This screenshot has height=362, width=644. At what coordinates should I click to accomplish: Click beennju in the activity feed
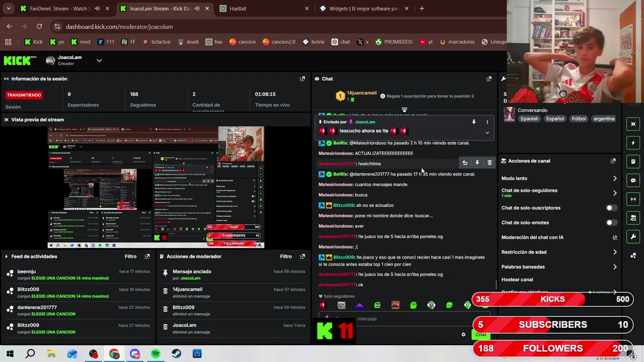pyautogui.click(x=27, y=271)
